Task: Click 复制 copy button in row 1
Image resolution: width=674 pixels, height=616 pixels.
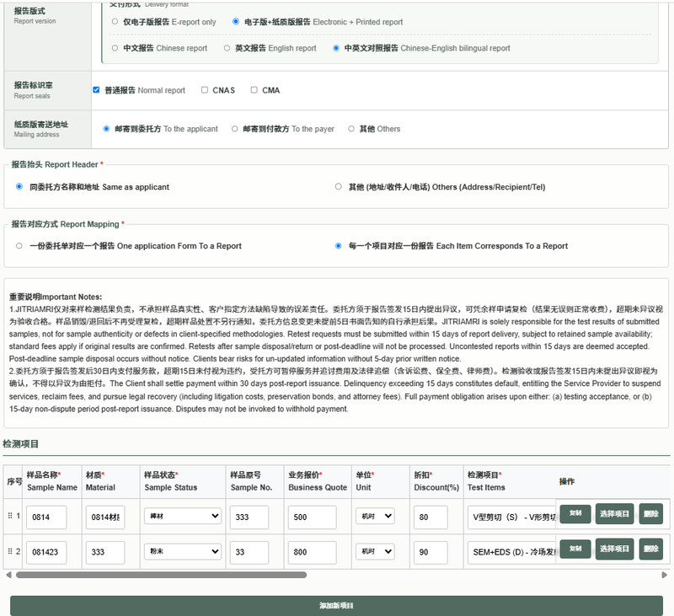Action: (x=575, y=513)
